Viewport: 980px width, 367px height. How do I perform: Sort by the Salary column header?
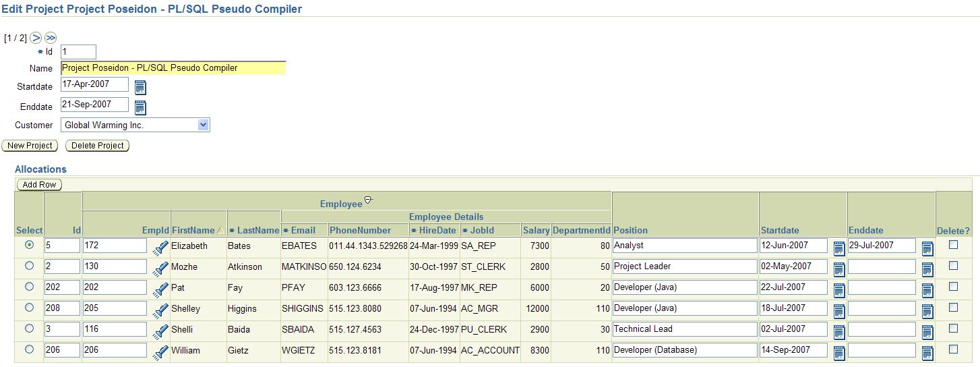(x=536, y=230)
